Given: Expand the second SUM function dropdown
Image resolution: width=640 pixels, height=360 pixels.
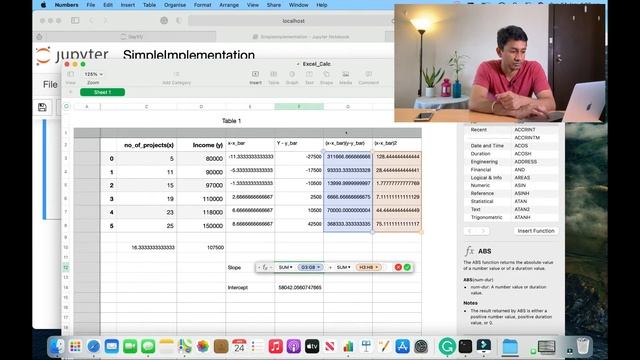Looking at the screenshot, I should click(x=343, y=267).
